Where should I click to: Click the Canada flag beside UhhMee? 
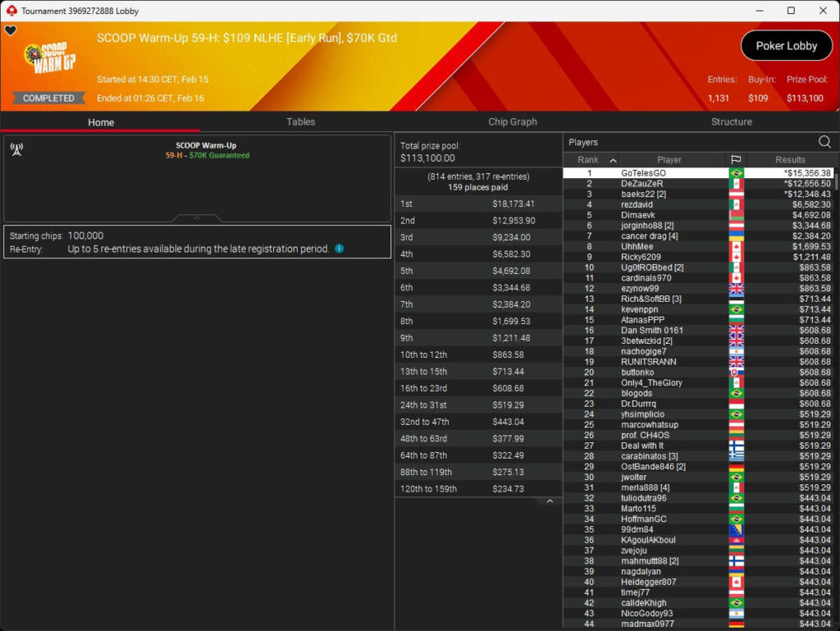pyautogui.click(x=736, y=247)
